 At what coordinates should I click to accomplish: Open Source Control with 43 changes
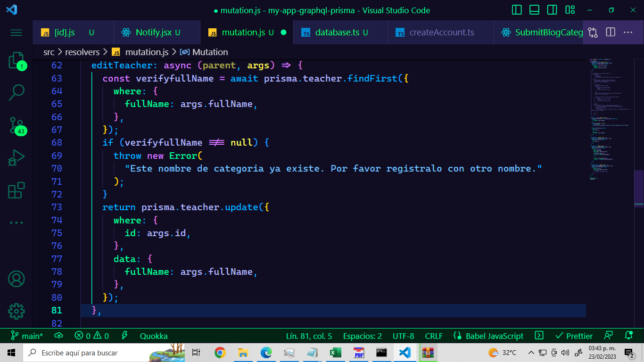pos(17,125)
